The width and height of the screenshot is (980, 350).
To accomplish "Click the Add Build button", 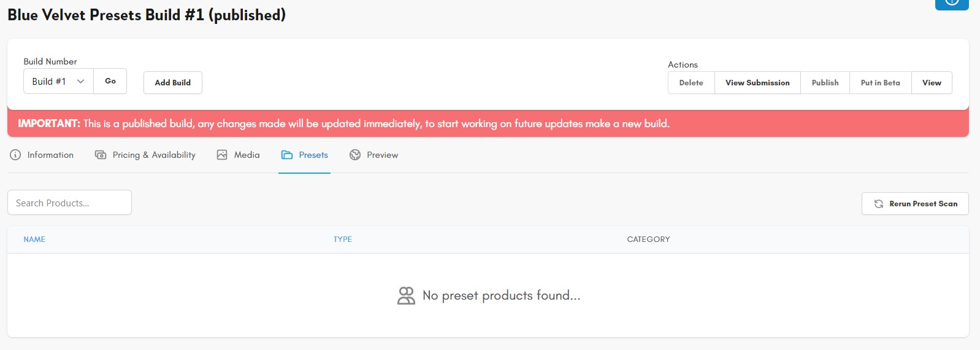I will pos(173,82).
